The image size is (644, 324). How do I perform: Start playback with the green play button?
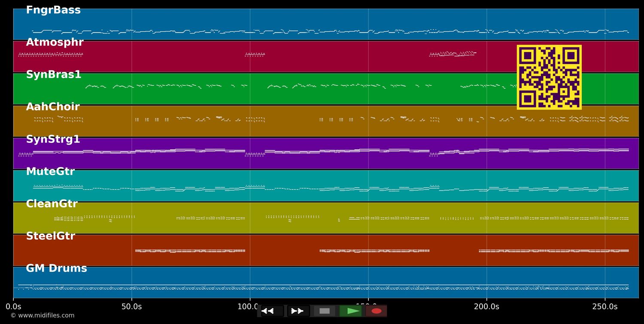coord(351,311)
